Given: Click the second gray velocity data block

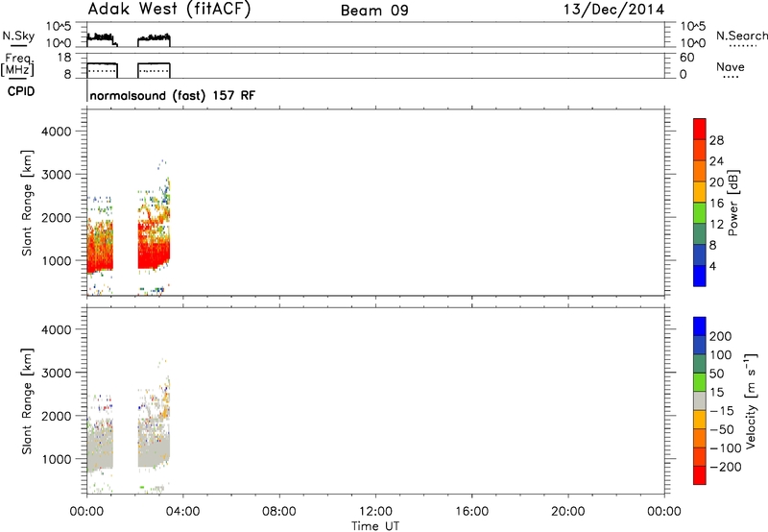Looking at the screenshot, I should tap(154, 443).
